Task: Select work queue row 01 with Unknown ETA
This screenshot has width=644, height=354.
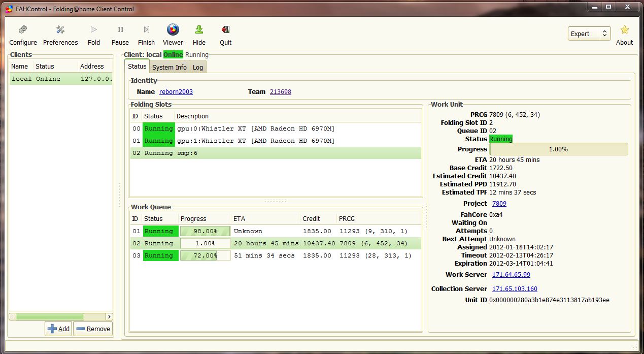Action: 276,231
